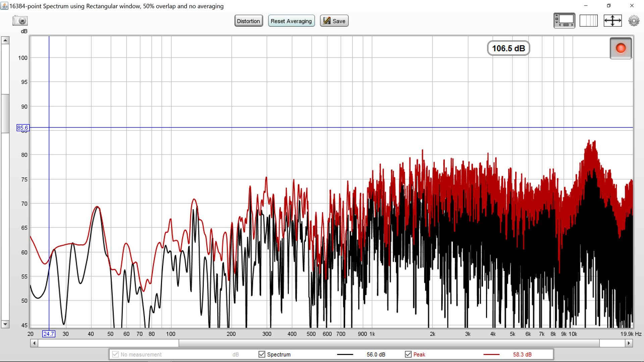The height and width of the screenshot is (362, 644).
Task: Click the dB axis unit label
Action: point(24,31)
